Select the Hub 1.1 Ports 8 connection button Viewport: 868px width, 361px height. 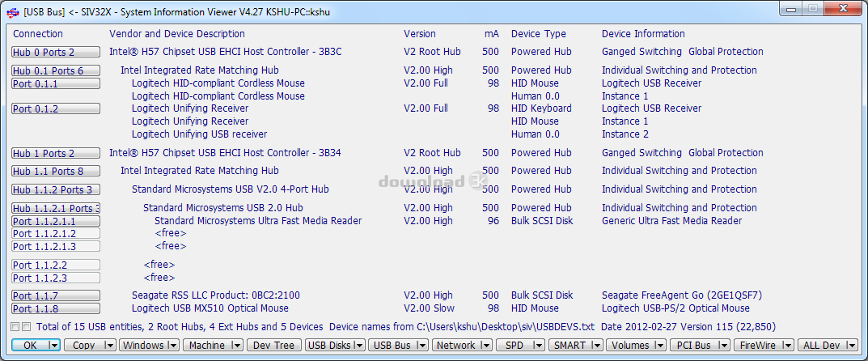coord(56,171)
